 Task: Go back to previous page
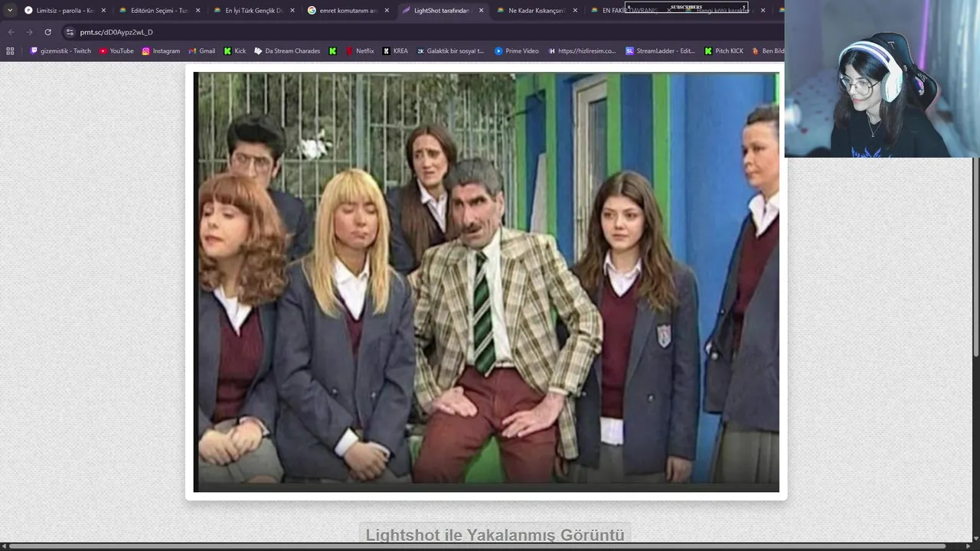click(x=11, y=32)
